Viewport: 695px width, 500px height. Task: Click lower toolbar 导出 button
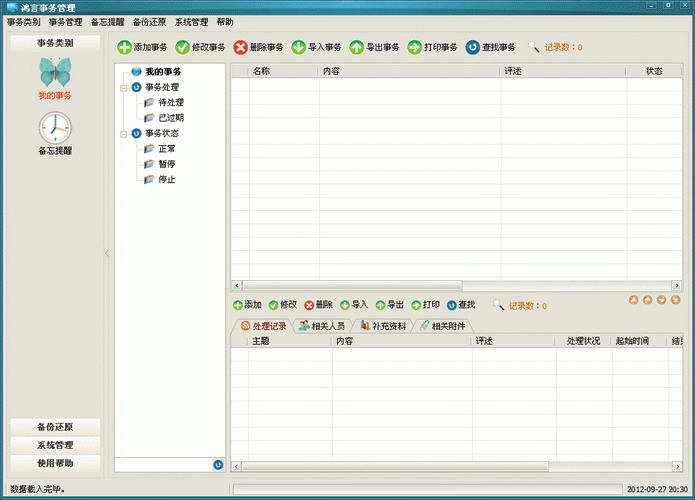tap(390, 305)
